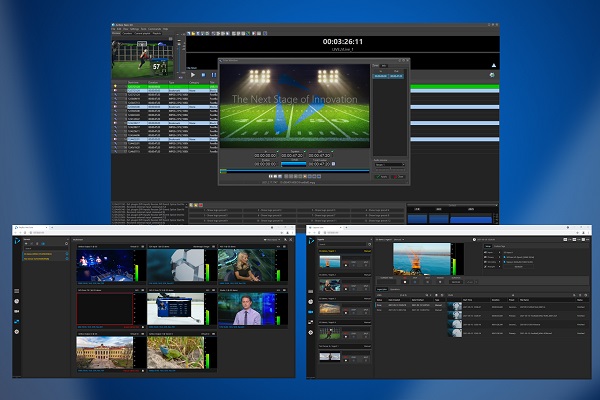Click the trim dialog's blue scrub timeline
Screen dimensions: 600x400
[295, 171]
